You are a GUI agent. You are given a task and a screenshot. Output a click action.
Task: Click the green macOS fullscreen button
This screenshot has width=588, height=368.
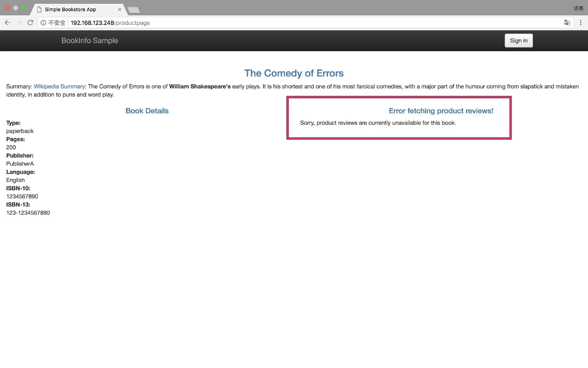tap(24, 8)
